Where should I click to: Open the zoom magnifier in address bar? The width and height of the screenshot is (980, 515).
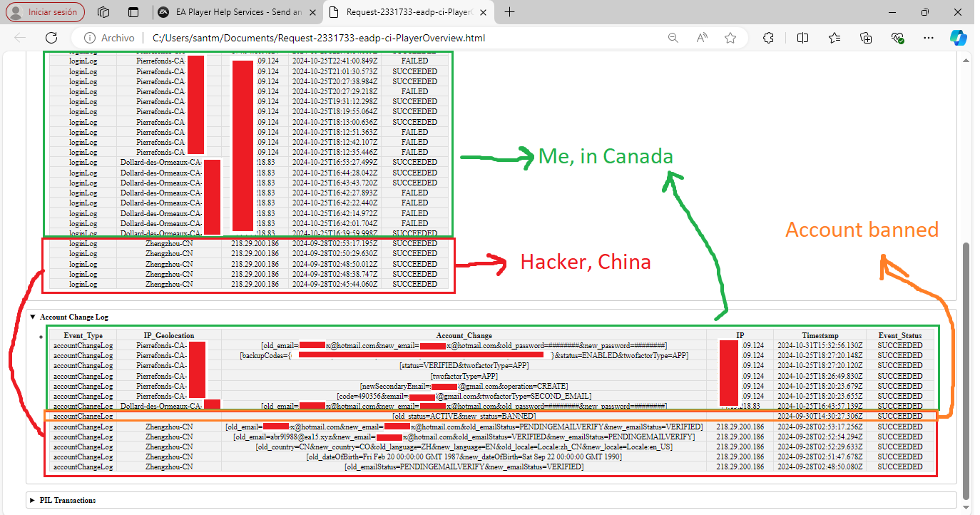pyautogui.click(x=673, y=38)
